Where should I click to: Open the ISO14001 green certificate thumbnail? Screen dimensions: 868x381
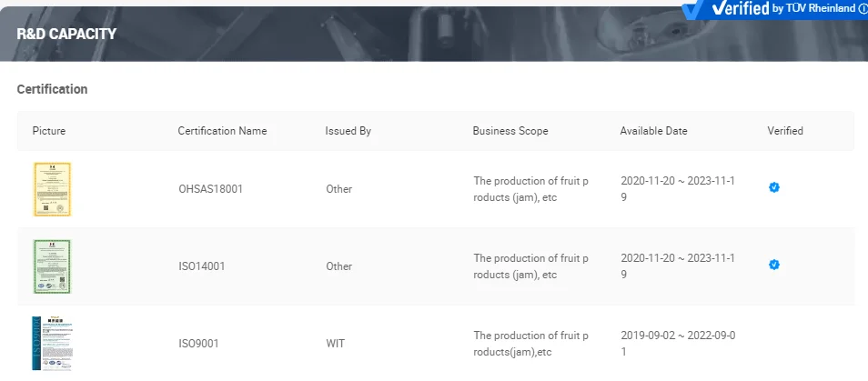pos(52,266)
